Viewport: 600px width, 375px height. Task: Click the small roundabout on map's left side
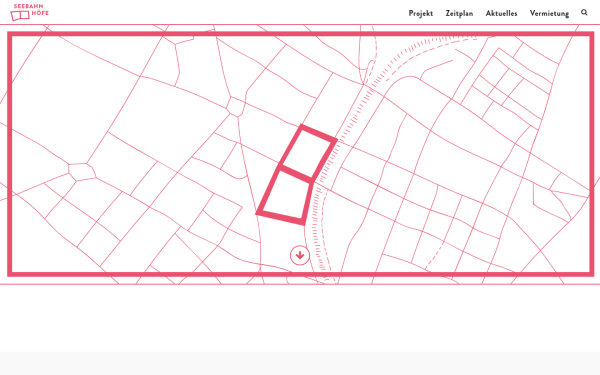(82, 171)
